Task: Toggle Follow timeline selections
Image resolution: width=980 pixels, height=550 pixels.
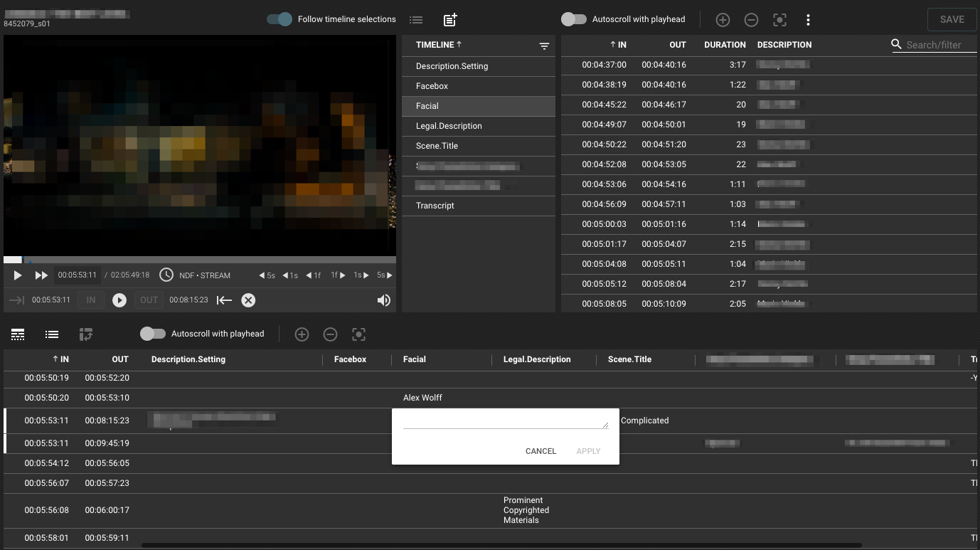Action: pyautogui.click(x=279, y=19)
